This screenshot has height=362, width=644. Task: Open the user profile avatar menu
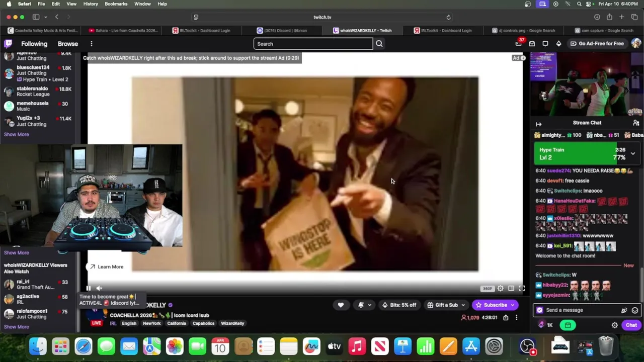pyautogui.click(x=636, y=44)
